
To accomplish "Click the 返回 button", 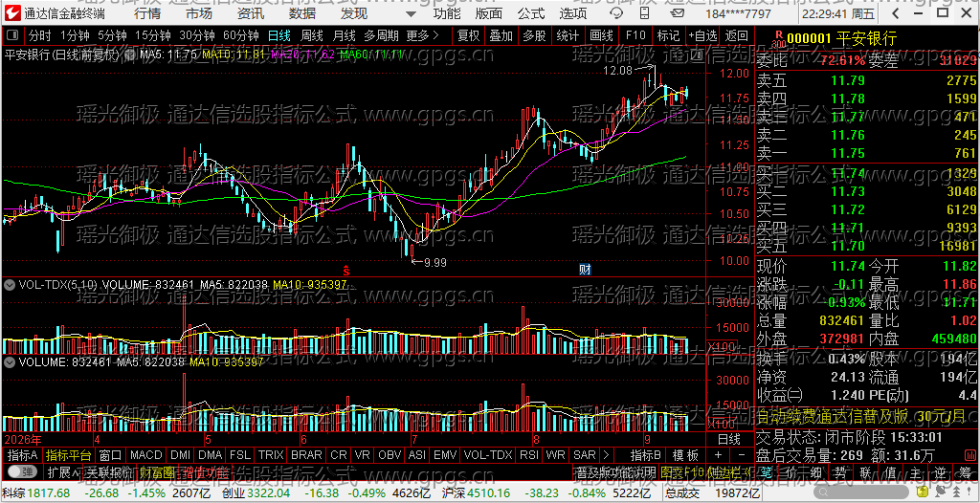I will (737, 35).
